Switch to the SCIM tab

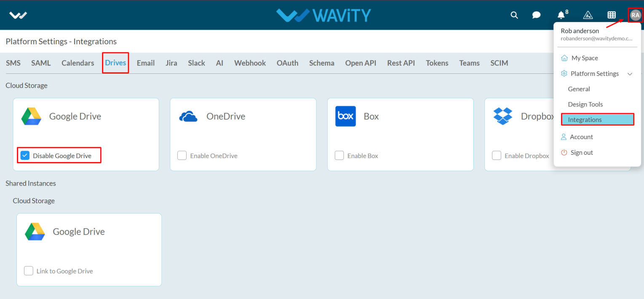tap(499, 63)
